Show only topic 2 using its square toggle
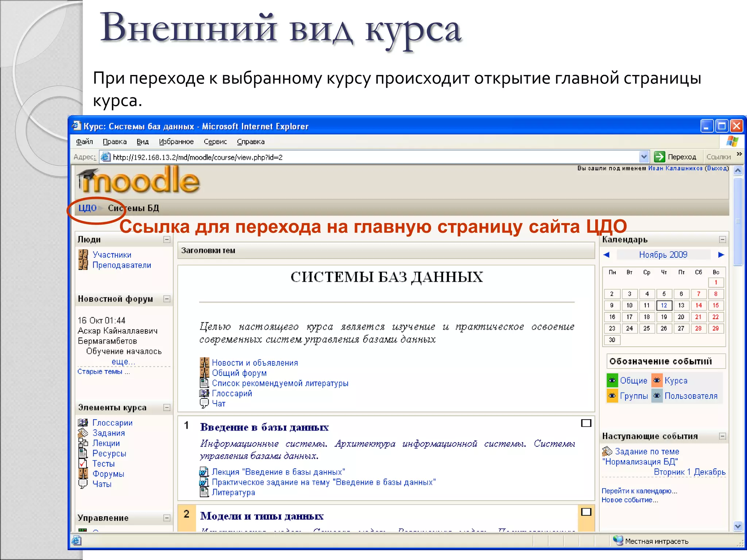The height and width of the screenshot is (560, 747). tap(586, 512)
